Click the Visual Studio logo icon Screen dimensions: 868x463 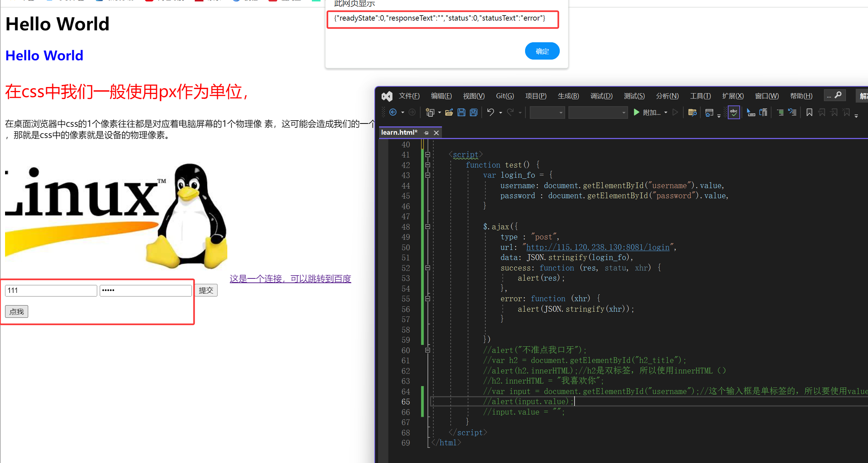tap(387, 96)
